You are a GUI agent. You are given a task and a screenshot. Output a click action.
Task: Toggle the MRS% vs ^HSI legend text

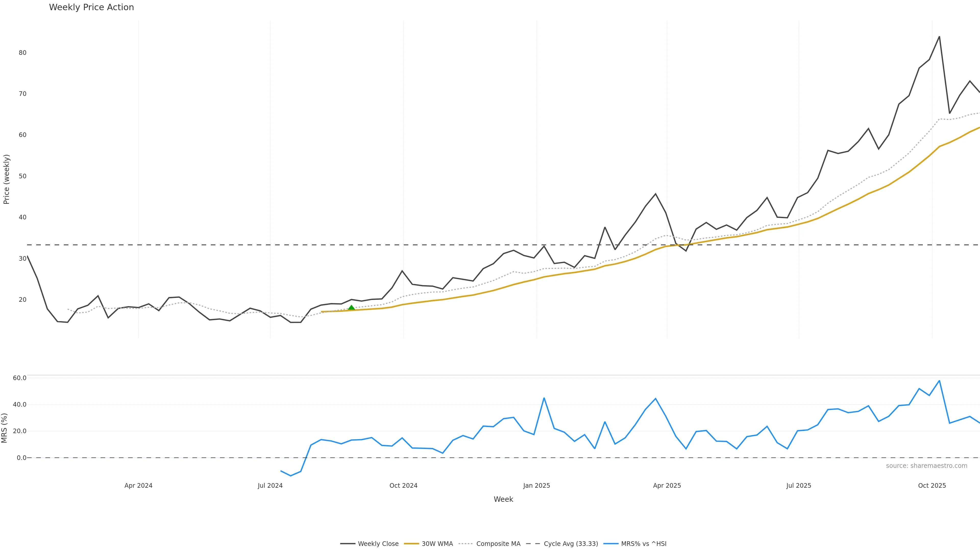click(644, 544)
